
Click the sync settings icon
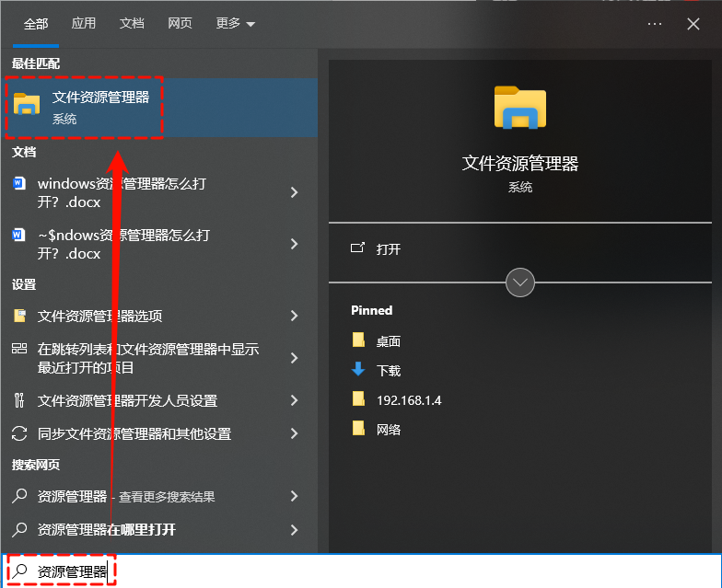pos(19,433)
